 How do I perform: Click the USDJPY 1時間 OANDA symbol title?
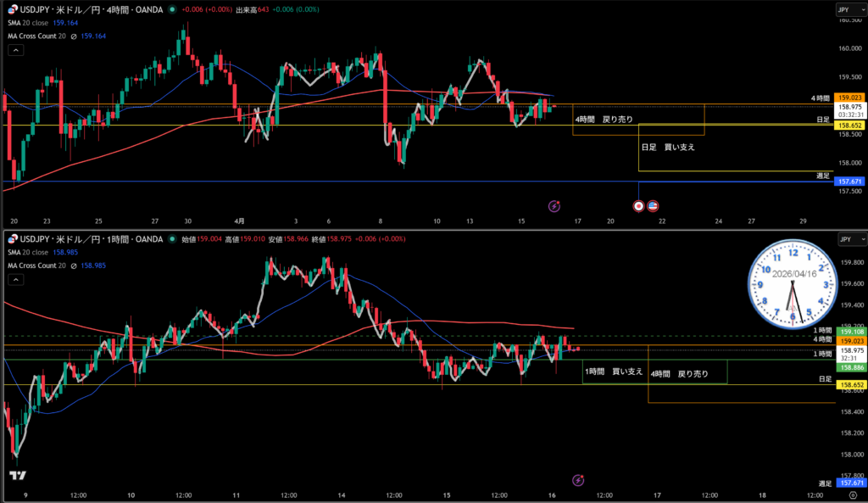point(93,240)
